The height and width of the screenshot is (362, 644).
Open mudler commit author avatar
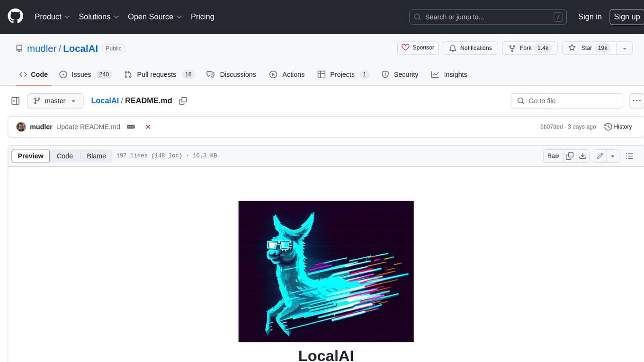click(x=21, y=127)
